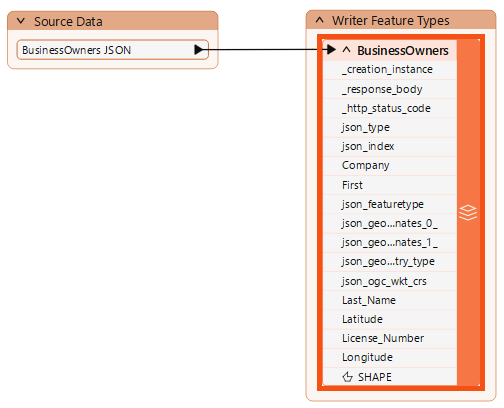Click the Source Data bookmark title
The height and width of the screenshot is (408, 504).
click(x=68, y=22)
